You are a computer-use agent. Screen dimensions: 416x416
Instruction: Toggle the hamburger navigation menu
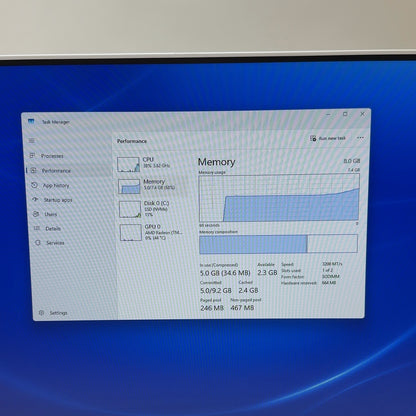[x=32, y=141]
